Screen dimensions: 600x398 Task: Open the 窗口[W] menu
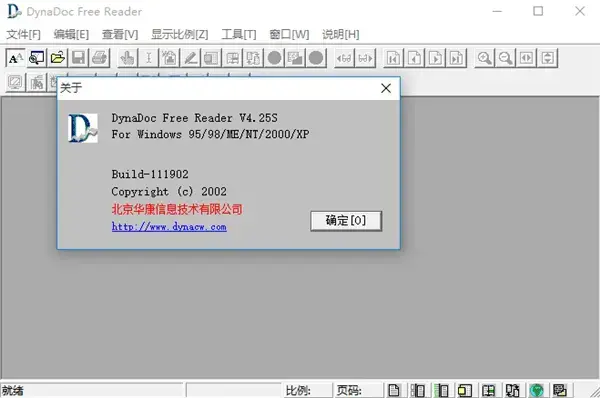pyautogui.click(x=289, y=34)
